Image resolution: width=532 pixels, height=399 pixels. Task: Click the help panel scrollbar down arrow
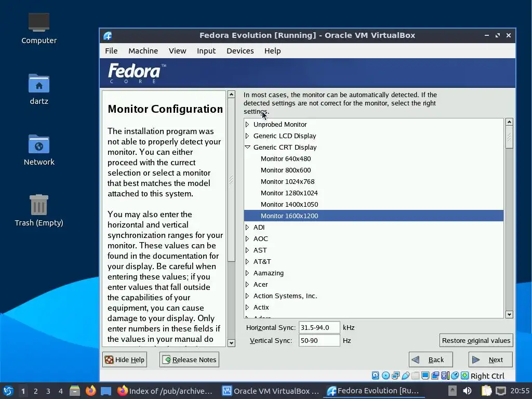(231, 343)
